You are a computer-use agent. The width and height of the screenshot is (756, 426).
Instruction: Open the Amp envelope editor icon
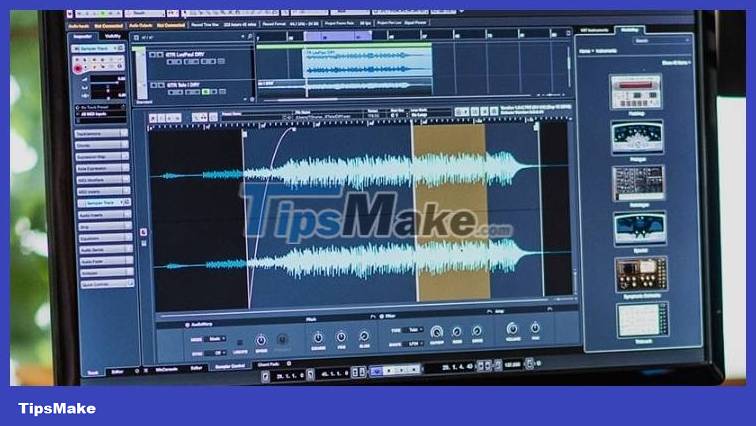[x=549, y=309]
